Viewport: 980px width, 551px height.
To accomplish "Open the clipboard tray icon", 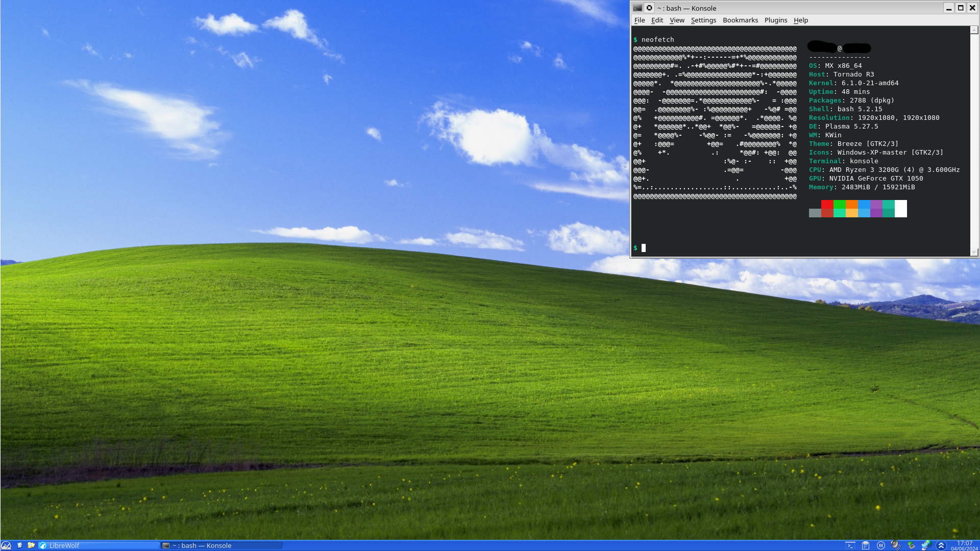I will click(866, 545).
